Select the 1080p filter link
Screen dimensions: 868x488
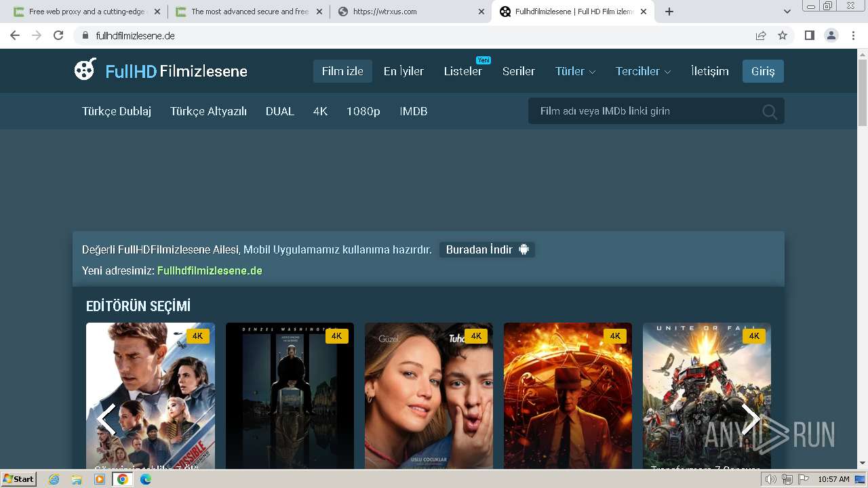363,111
